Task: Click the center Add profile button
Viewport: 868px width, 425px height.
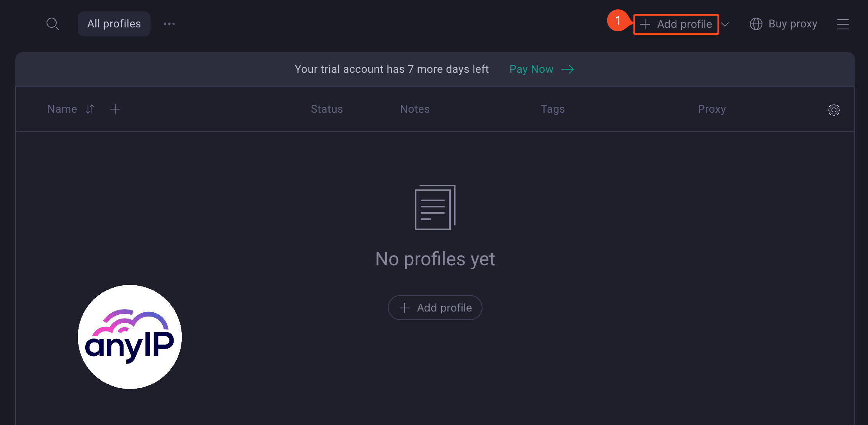Action: pyautogui.click(x=434, y=308)
